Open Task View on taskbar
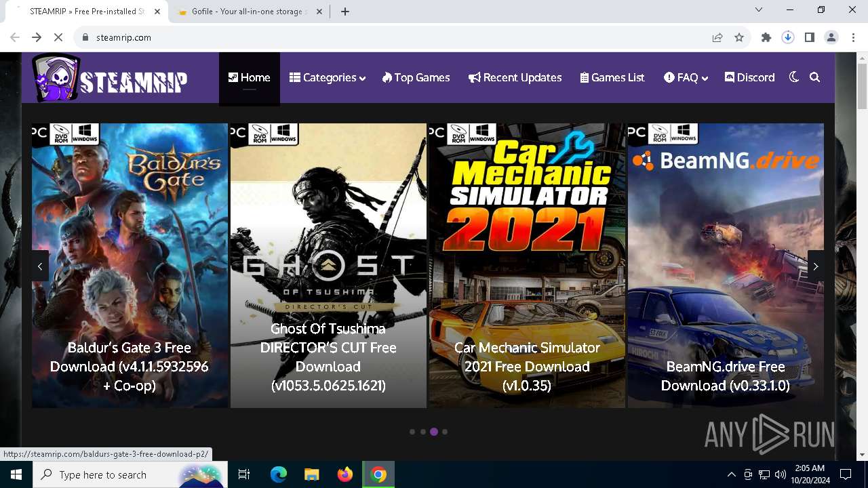Viewport: 868px width, 488px height. (244, 474)
